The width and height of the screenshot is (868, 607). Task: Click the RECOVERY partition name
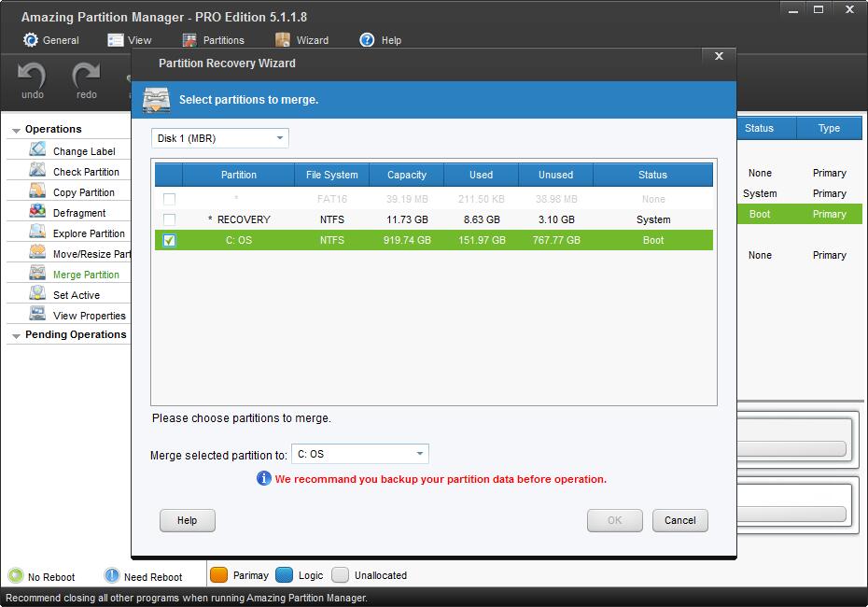[x=244, y=219]
